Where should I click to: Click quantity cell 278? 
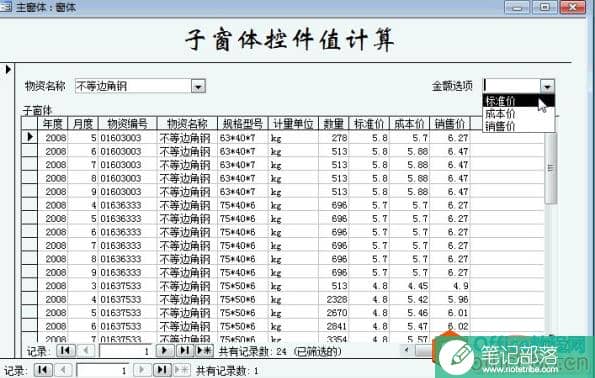click(334, 137)
